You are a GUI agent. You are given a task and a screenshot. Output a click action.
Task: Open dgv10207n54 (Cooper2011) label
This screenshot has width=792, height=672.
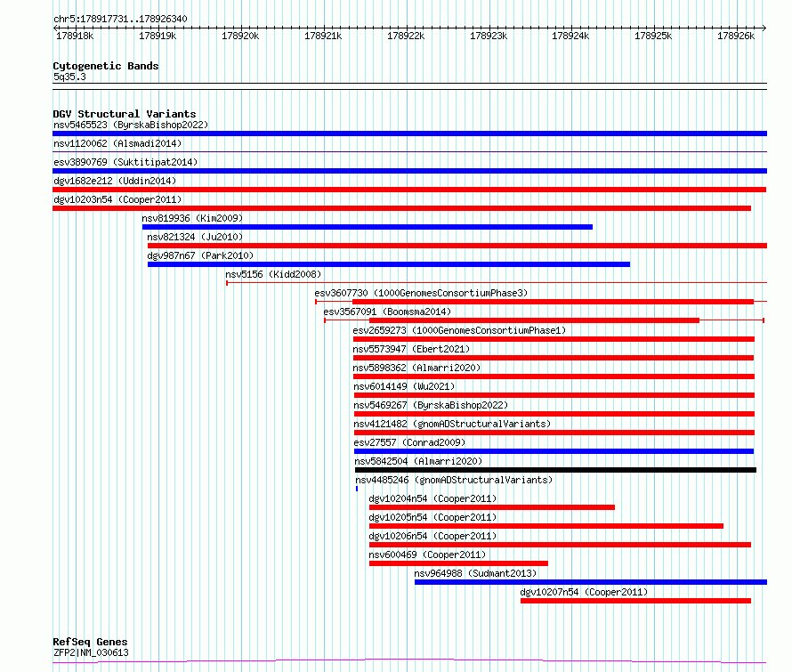point(584,592)
